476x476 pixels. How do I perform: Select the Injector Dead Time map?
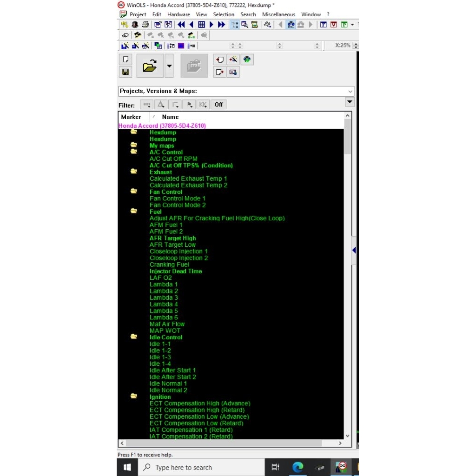coord(176,271)
